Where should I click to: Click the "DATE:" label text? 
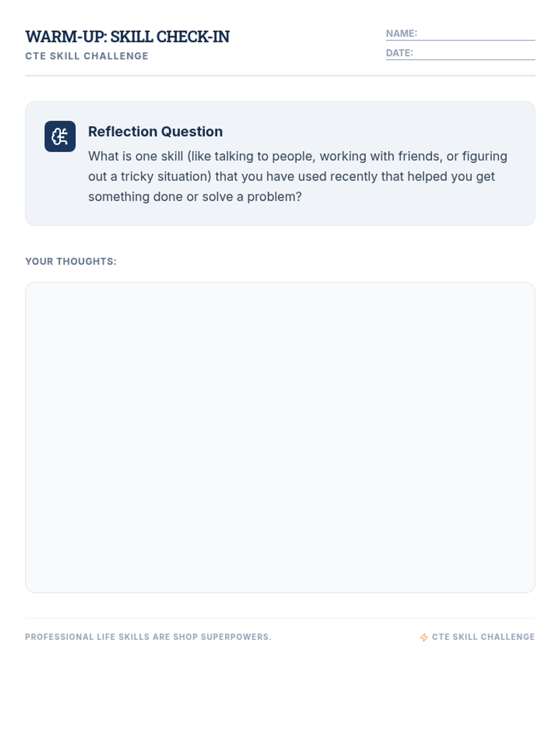pos(399,53)
